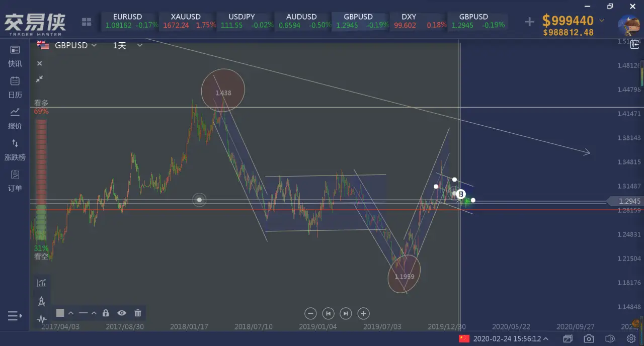Select the EURUSD ticker tab
The image size is (644, 346).
click(x=130, y=21)
